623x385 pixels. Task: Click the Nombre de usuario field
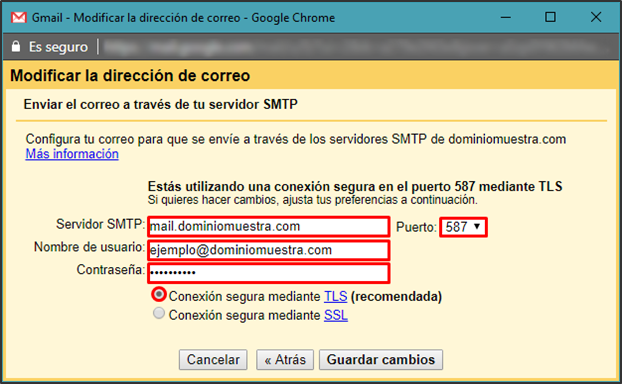pos(269,250)
